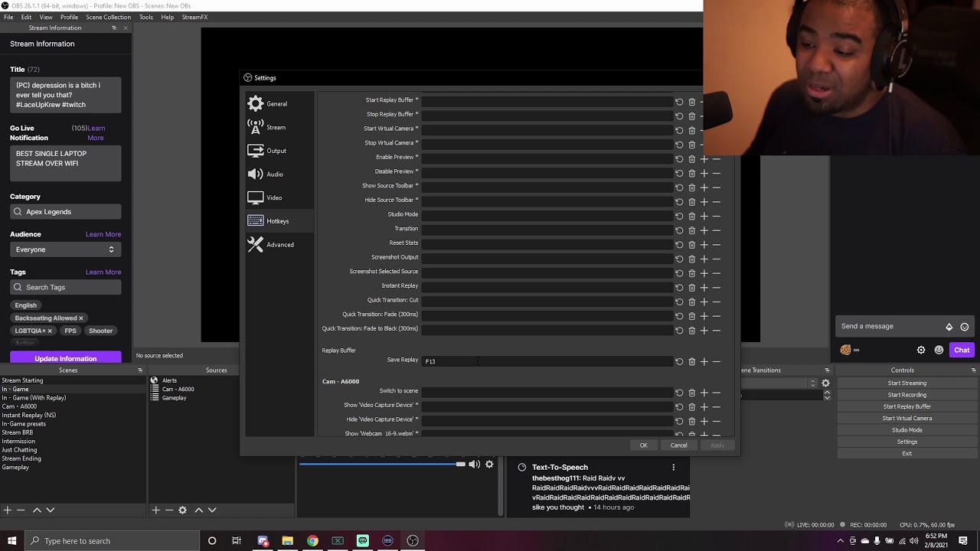The height and width of the screenshot is (551, 980).
Task: Clear the Save Replay hotkey with trash icon
Action: tap(691, 361)
